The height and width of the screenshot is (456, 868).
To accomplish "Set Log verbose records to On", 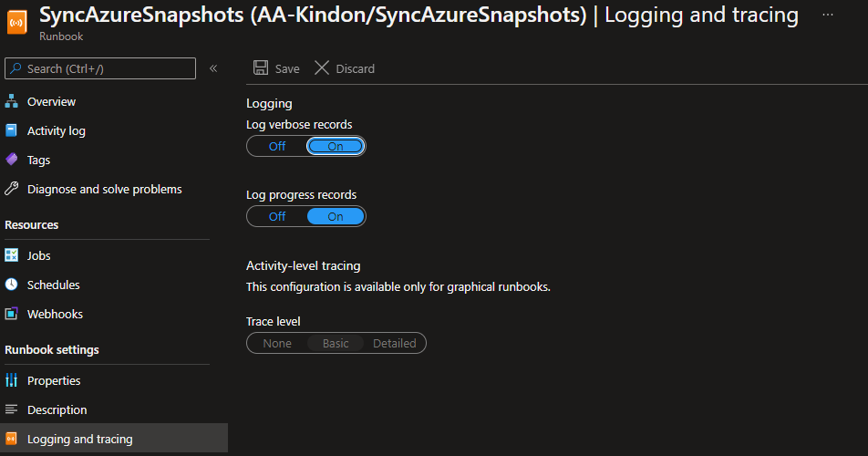I will 336,146.
